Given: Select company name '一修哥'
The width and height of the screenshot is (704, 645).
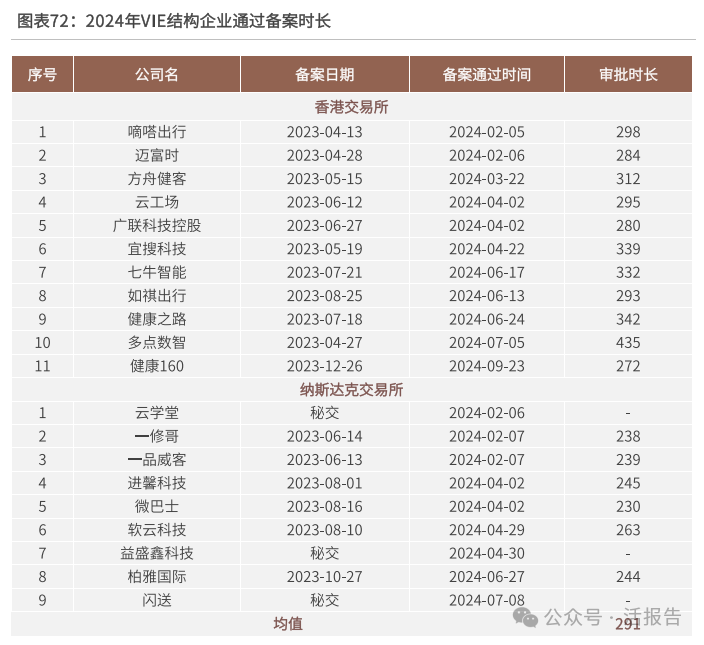Looking at the screenshot, I should [x=157, y=436].
